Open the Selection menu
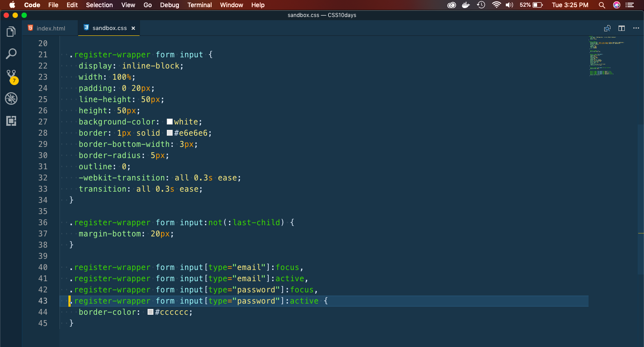 point(99,5)
